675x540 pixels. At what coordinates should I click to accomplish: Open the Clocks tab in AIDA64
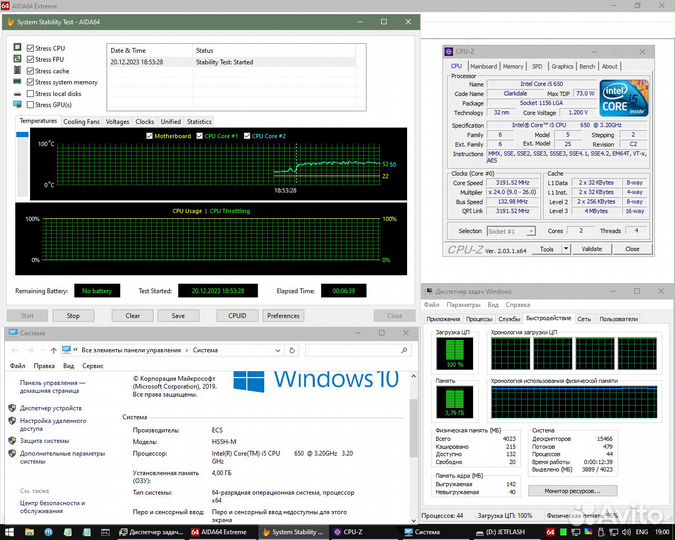tap(145, 122)
